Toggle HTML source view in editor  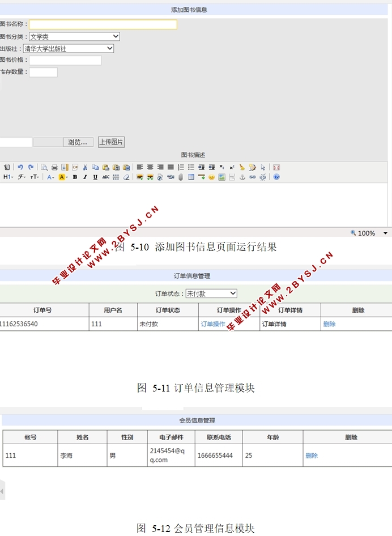tap(7, 167)
